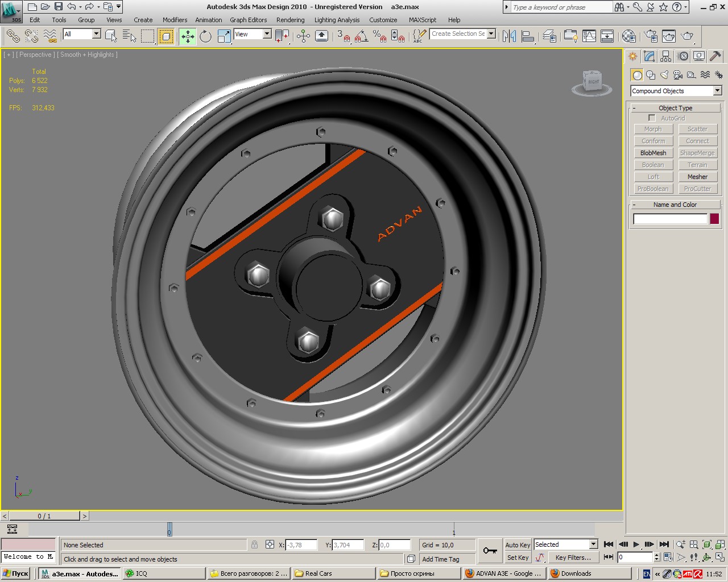Screen dimensions: 728x582
Task: Toggle Spinner Snap
Action: tap(398, 36)
